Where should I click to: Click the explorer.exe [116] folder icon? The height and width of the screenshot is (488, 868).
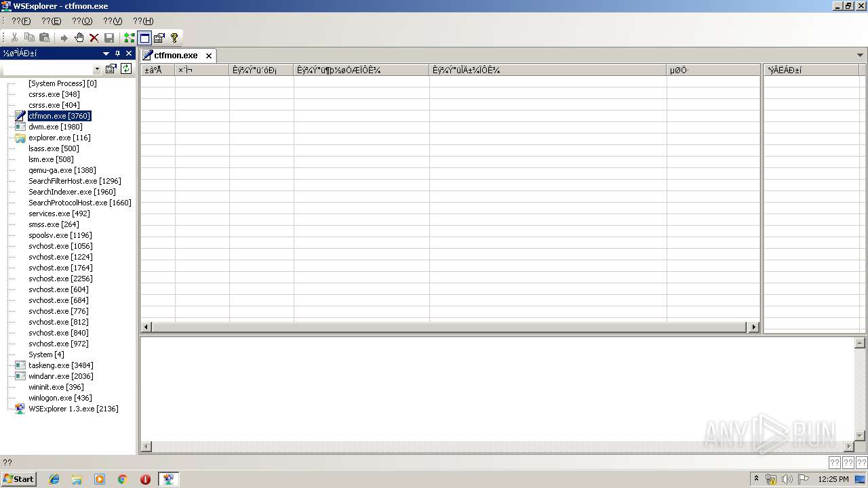[20, 138]
